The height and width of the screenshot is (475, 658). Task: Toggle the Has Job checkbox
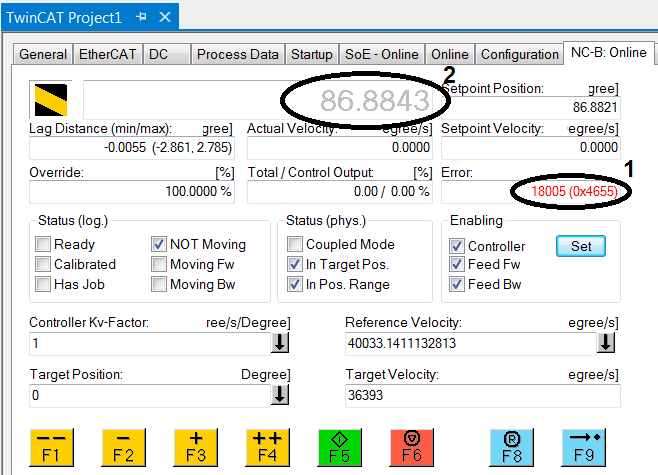click(x=43, y=284)
